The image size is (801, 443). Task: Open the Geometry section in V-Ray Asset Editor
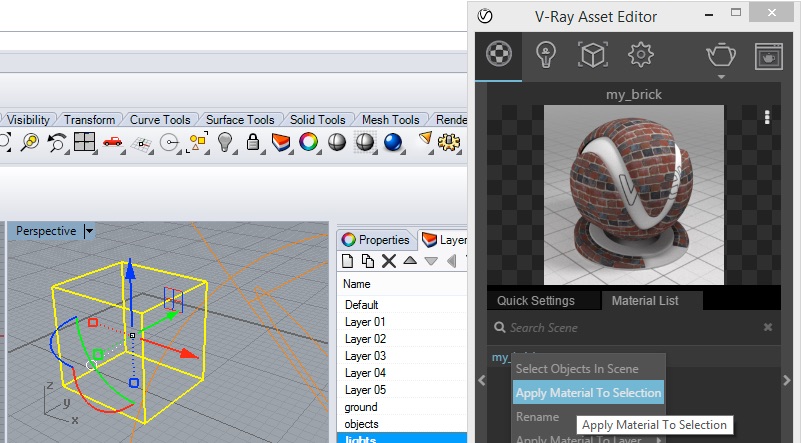point(593,54)
